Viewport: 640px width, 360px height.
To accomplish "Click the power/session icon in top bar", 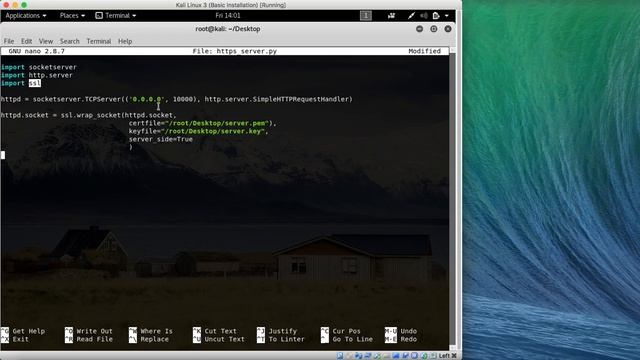I will point(436,16).
